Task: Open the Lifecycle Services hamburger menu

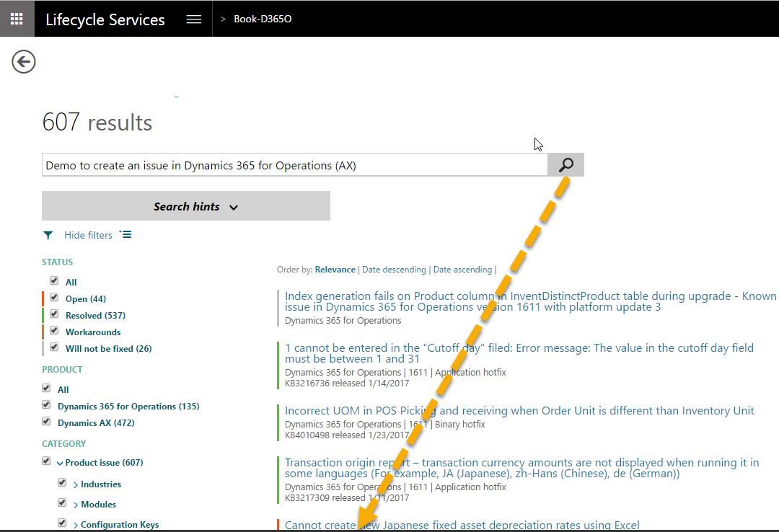Action: [x=193, y=19]
